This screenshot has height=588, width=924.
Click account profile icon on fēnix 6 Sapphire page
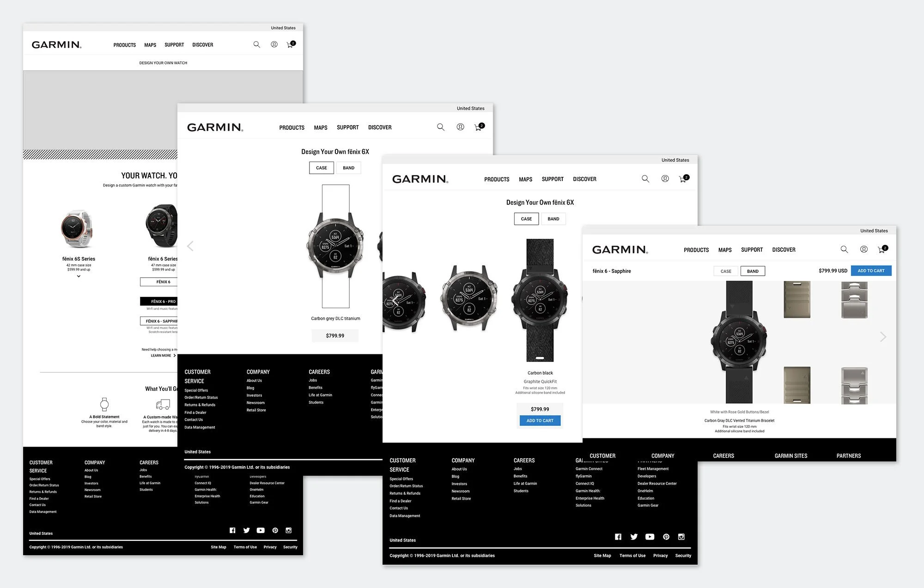(863, 249)
